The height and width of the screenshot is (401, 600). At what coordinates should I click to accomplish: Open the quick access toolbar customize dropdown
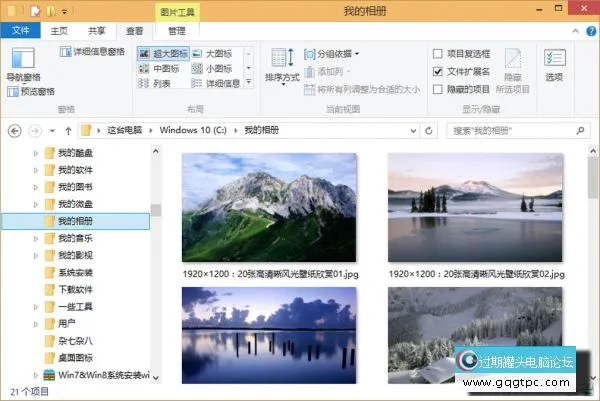64,12
